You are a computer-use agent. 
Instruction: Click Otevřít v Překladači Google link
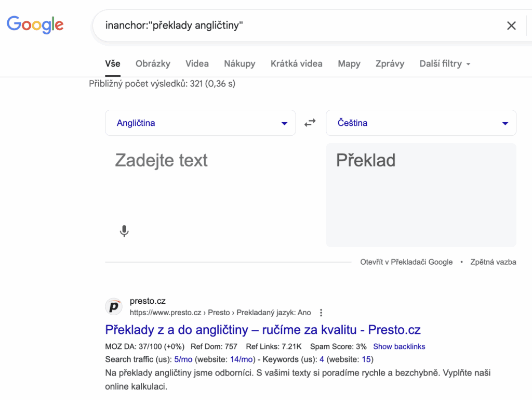pos(406,262)
